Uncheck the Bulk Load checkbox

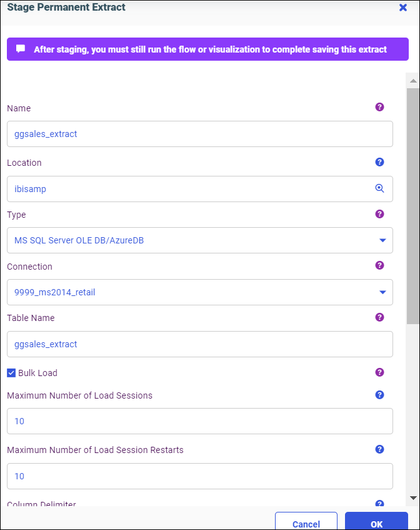click(x=11, y=373)
